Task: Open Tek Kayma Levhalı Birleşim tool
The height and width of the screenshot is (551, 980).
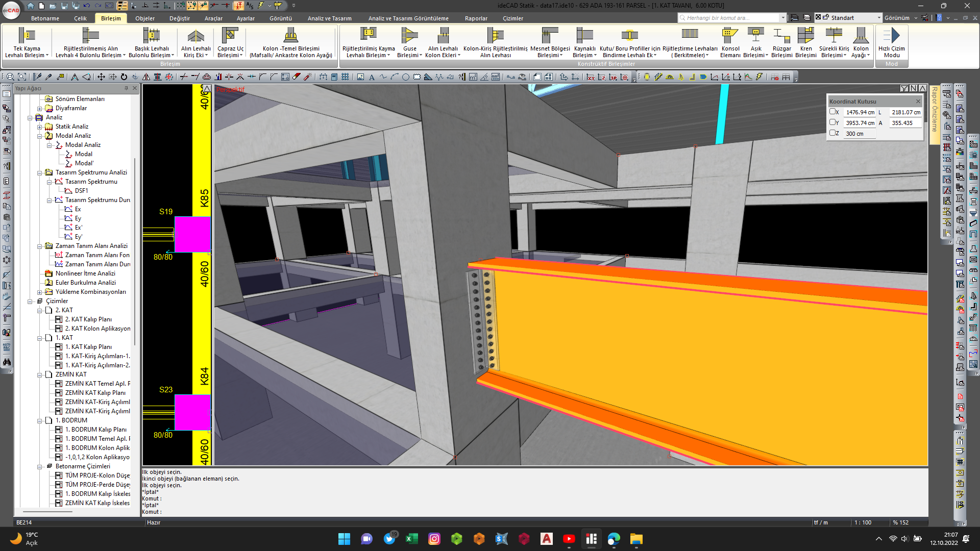Action: click(x=27, y=43)
